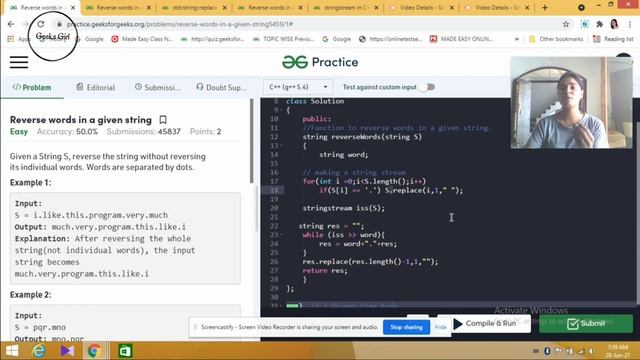Click the Chrome taskbar icon

(94, 351)
